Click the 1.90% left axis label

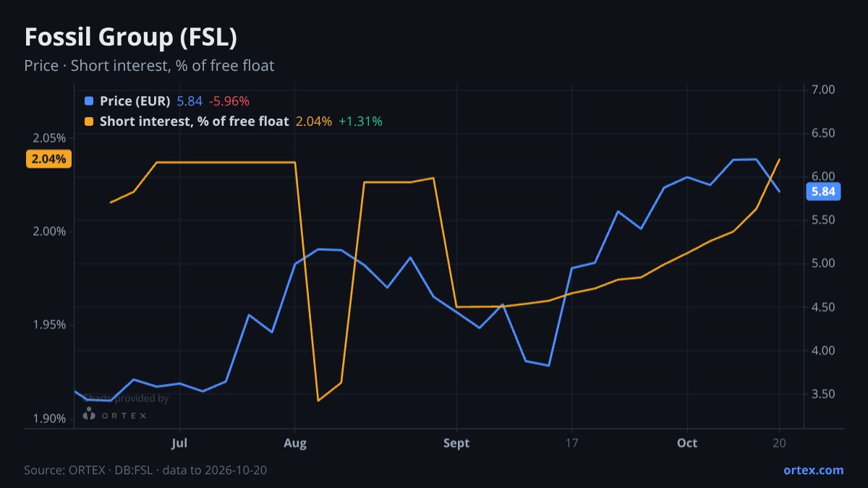click(x=51, y=419)
